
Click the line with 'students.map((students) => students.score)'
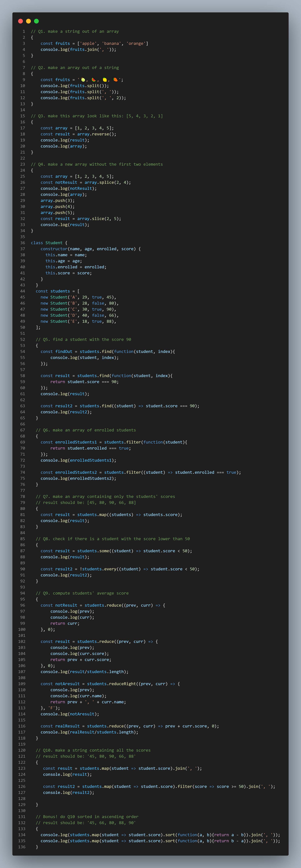tap(111, 515)
